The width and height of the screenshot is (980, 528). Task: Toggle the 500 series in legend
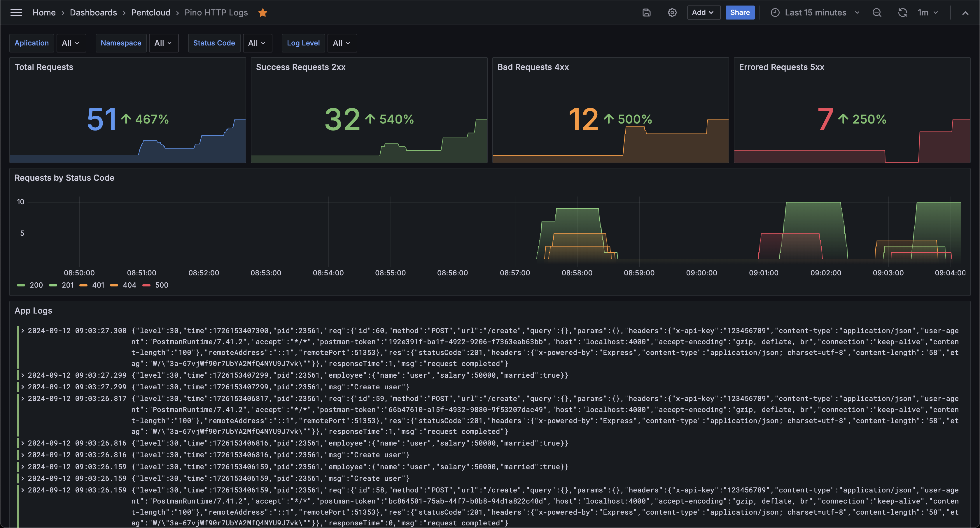coord(161,285)
